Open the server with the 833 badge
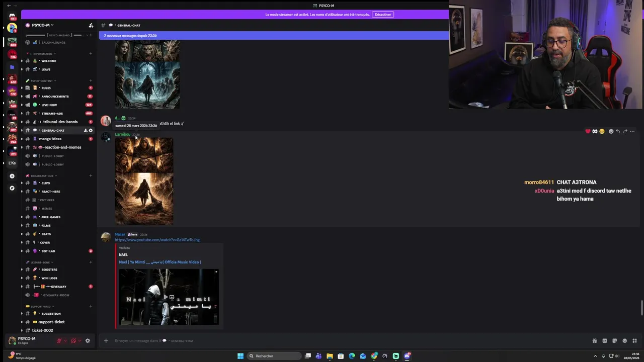 12,41
